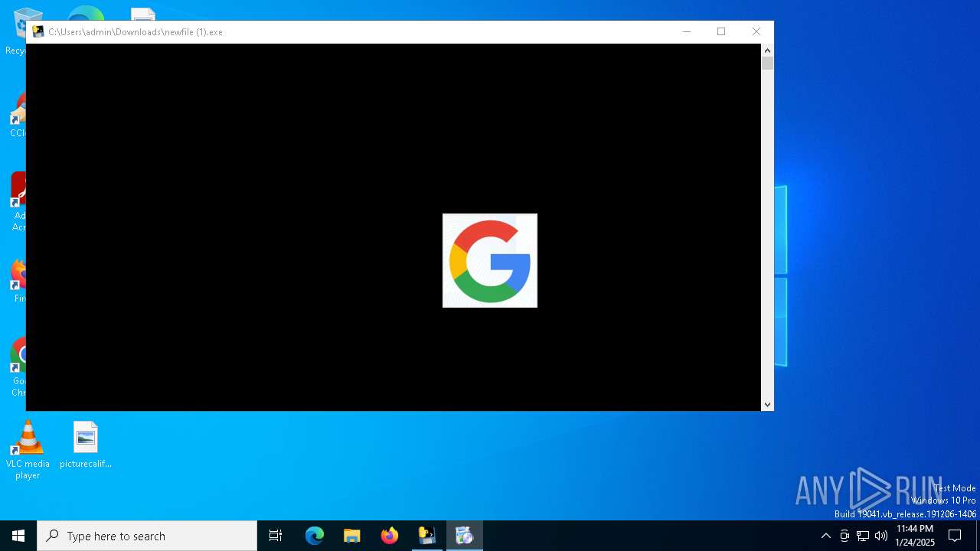Launch Microsoft Edge from taskbar
Screen dimensions: 980x551
click(x=315, y=536)
